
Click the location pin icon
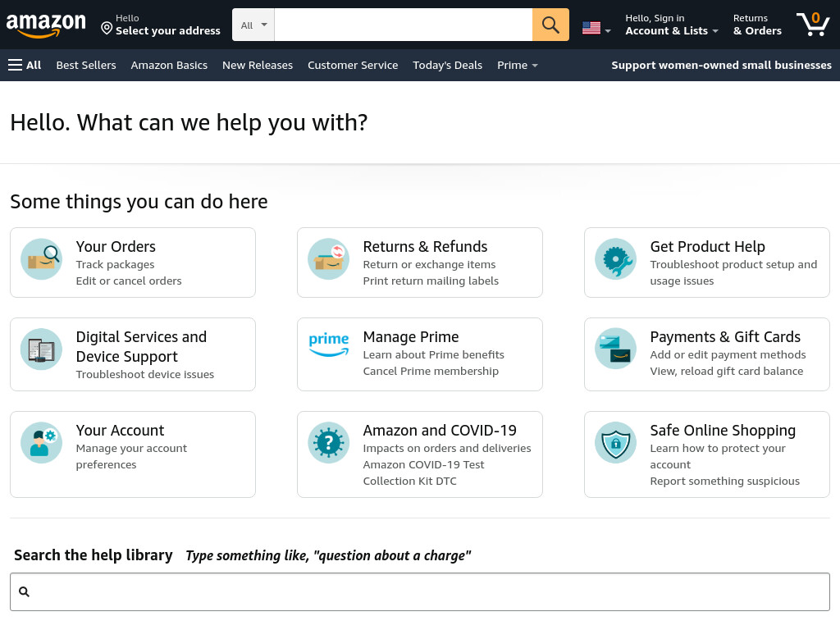point(107,28)
